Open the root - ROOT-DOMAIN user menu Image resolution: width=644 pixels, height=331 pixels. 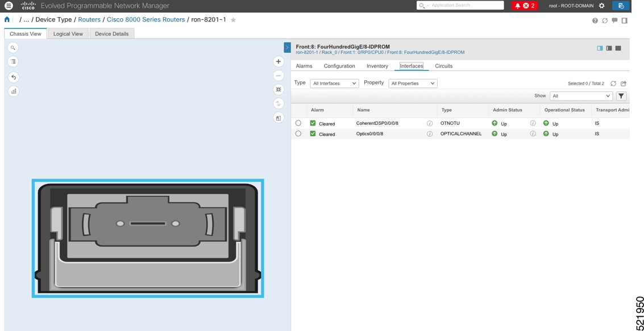(571, 6)
